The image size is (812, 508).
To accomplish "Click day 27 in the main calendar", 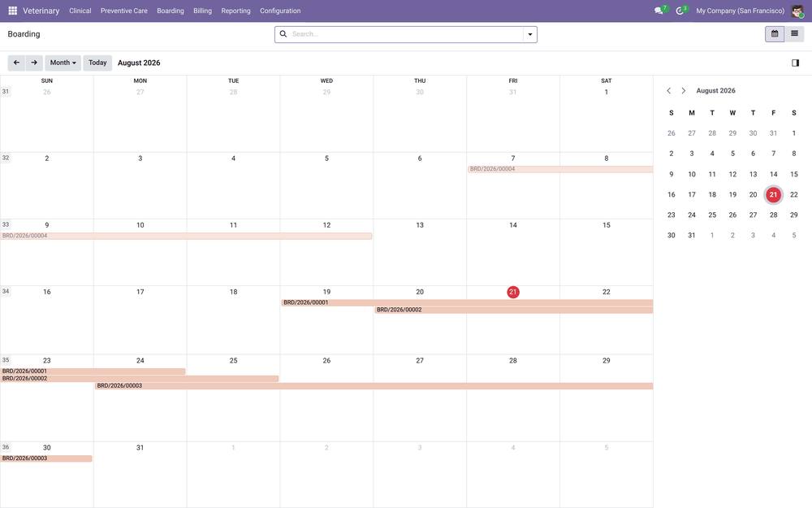I will pyautogui.click(x=420, y=360).
